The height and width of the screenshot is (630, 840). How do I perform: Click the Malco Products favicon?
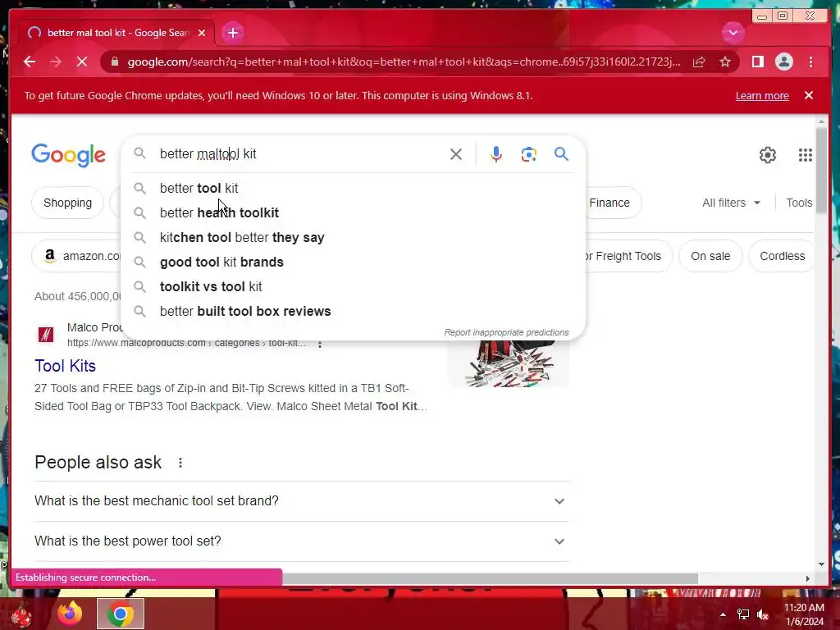[46, 335]
